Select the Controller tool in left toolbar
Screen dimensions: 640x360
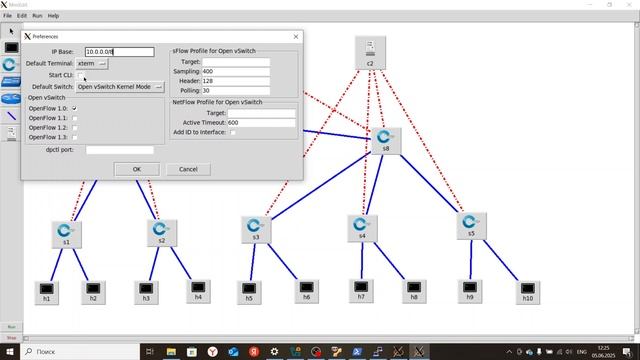[11, 133]
